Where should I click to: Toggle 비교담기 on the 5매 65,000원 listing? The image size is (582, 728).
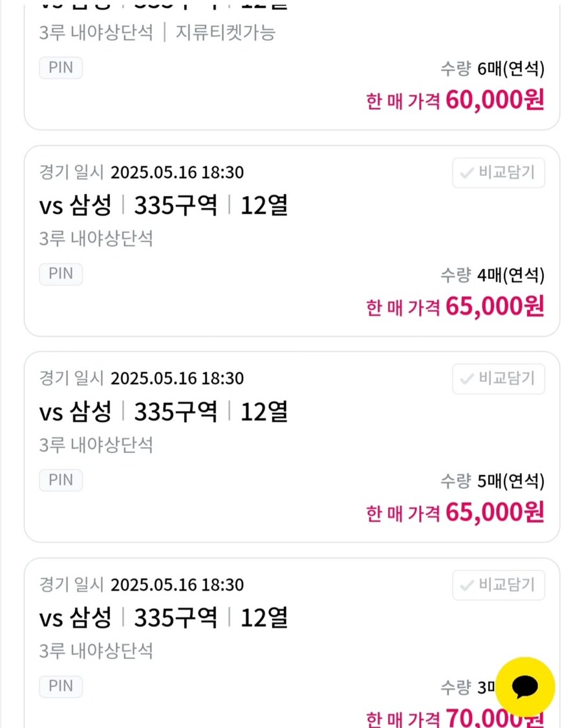499,379
